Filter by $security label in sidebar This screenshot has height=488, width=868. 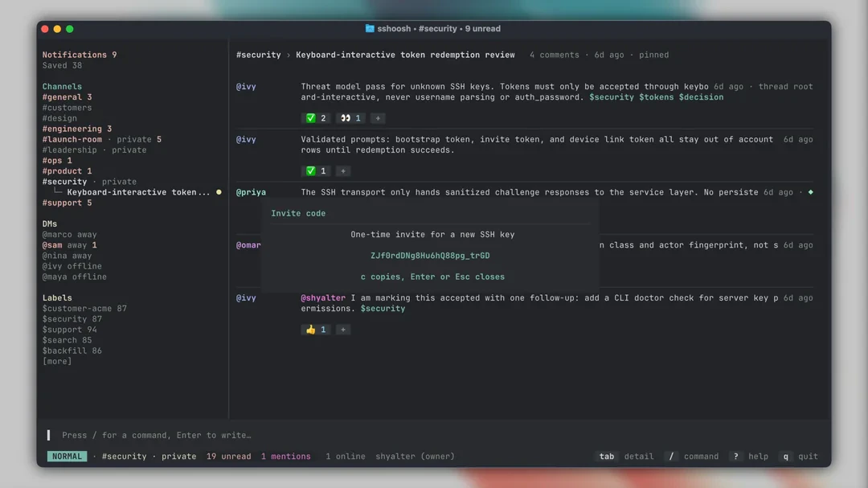click(x=72, y=319)
